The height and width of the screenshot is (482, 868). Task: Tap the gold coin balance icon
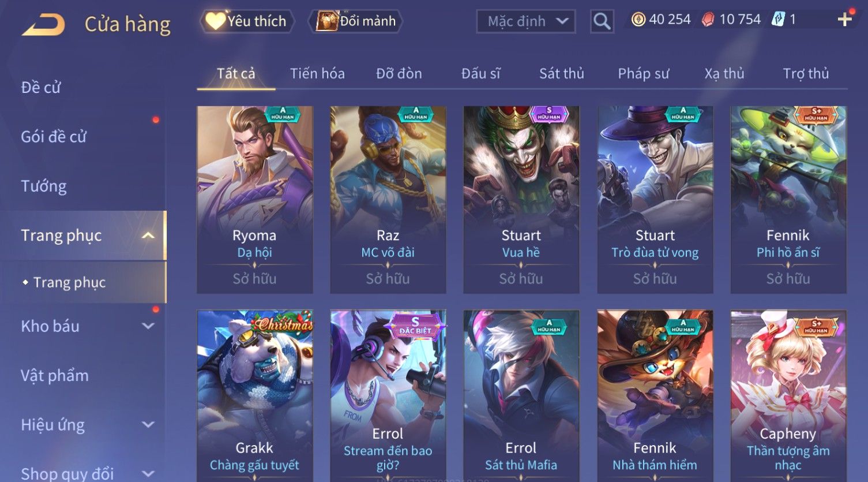tap(638, 20)
